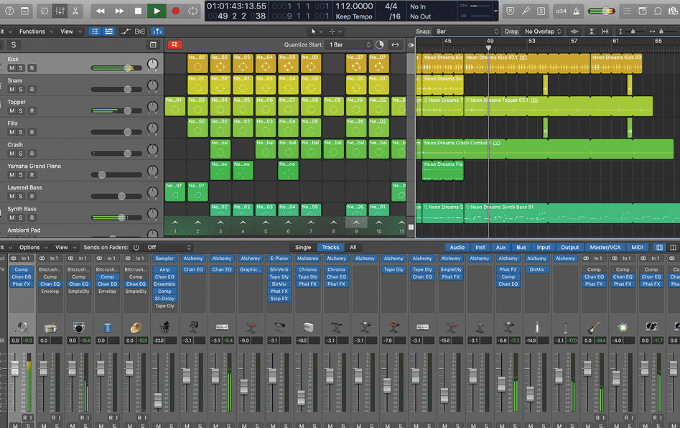Trigger scene 9 arrow in Live Loops
Image resolution: width=680 pixels, height=428 pixels.
[x=357, y=222]
